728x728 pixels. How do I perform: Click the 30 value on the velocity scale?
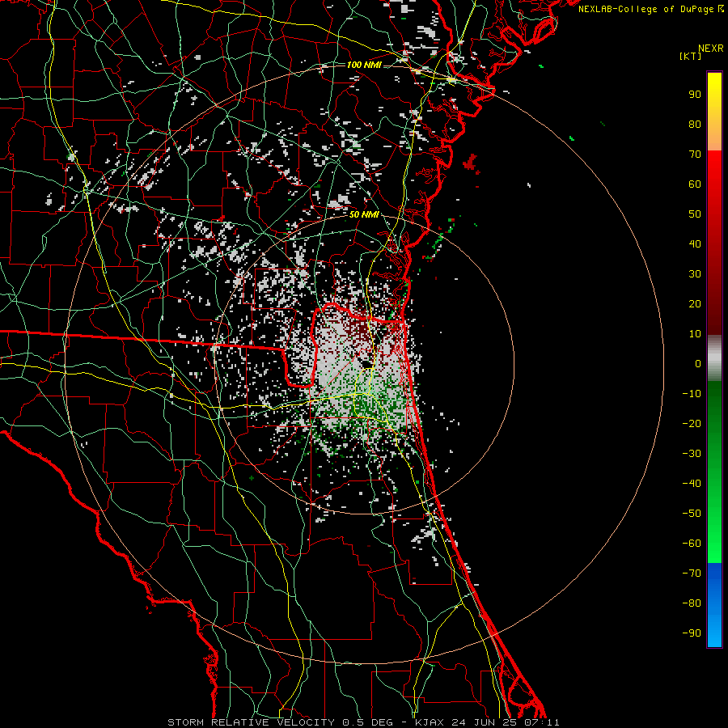pos(695,274)
